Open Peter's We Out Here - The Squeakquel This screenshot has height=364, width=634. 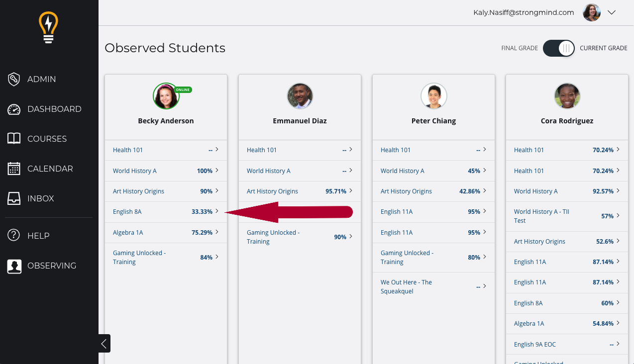[x=406, y=287]
